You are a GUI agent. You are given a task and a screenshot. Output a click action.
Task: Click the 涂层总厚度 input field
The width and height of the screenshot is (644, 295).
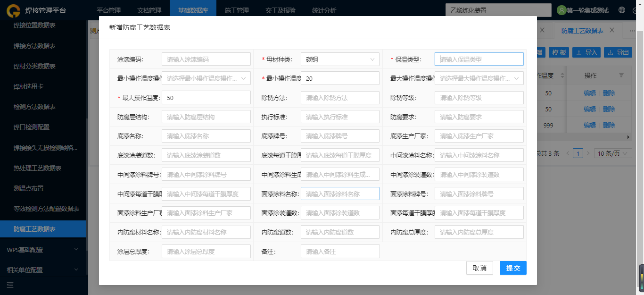(206, 252)
